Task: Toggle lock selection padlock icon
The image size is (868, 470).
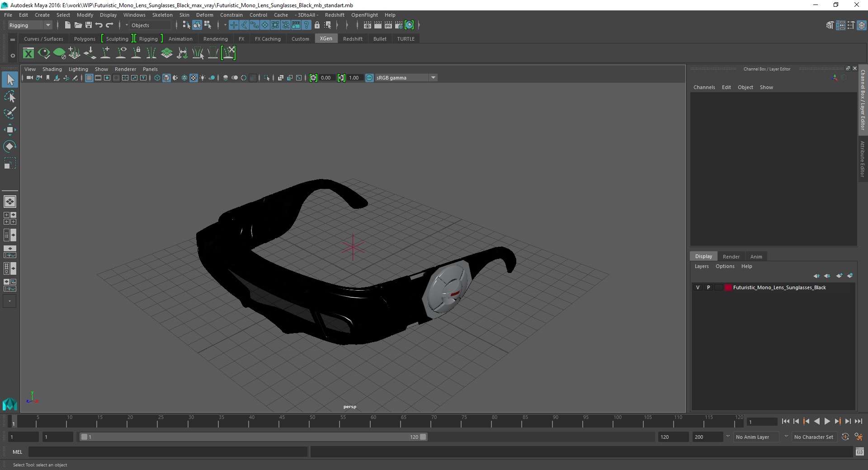Action: [317, 25]
